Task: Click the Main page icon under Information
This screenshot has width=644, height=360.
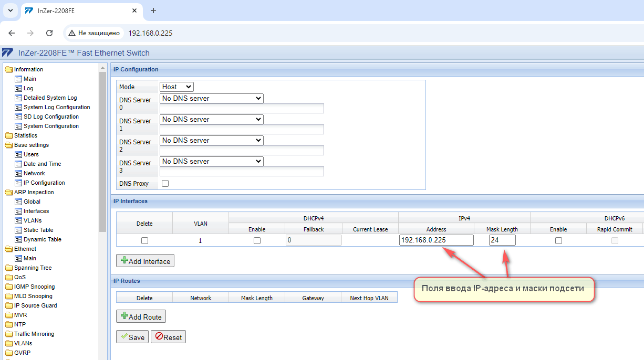Action: coord(18,79)
